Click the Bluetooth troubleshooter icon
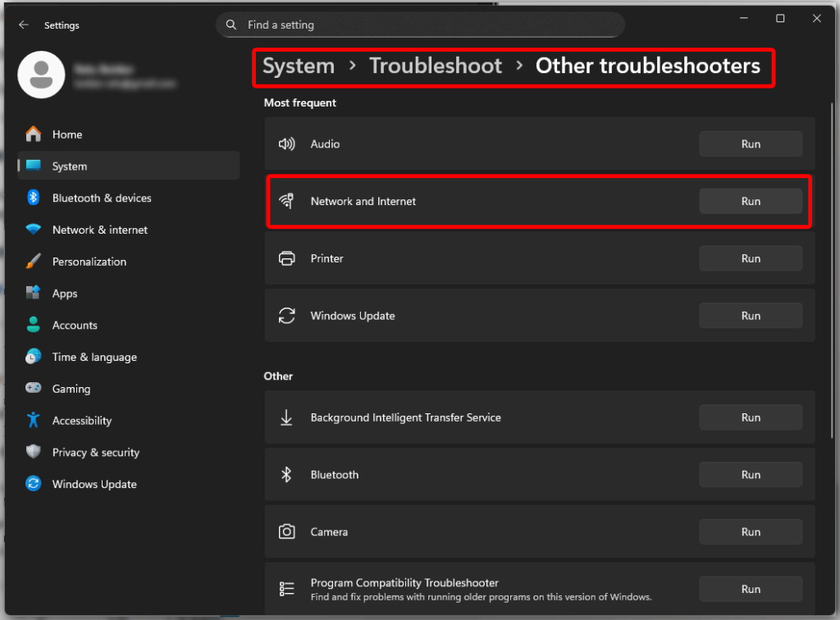 (x=286, y=474)
